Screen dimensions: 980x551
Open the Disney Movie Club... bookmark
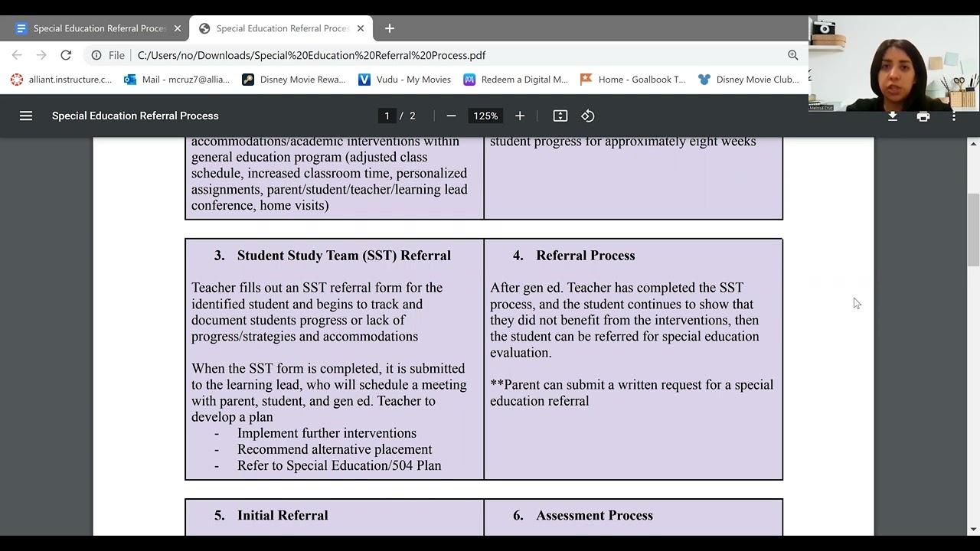click(x=749, y=80)
